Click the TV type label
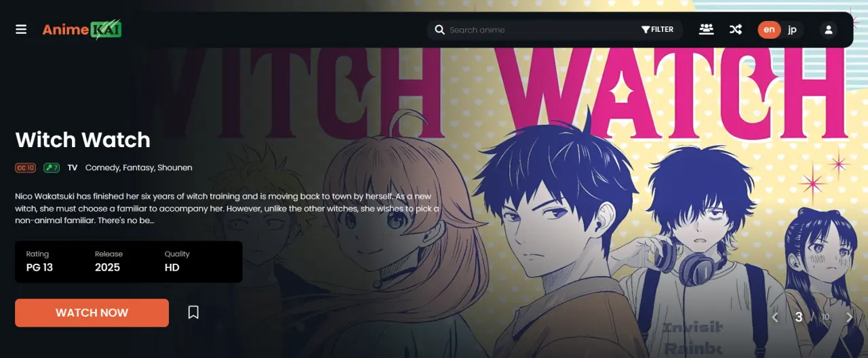 73,167
